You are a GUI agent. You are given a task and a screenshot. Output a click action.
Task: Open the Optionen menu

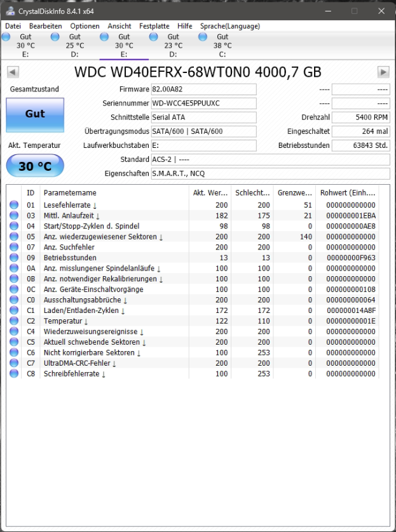pos(85,26)
